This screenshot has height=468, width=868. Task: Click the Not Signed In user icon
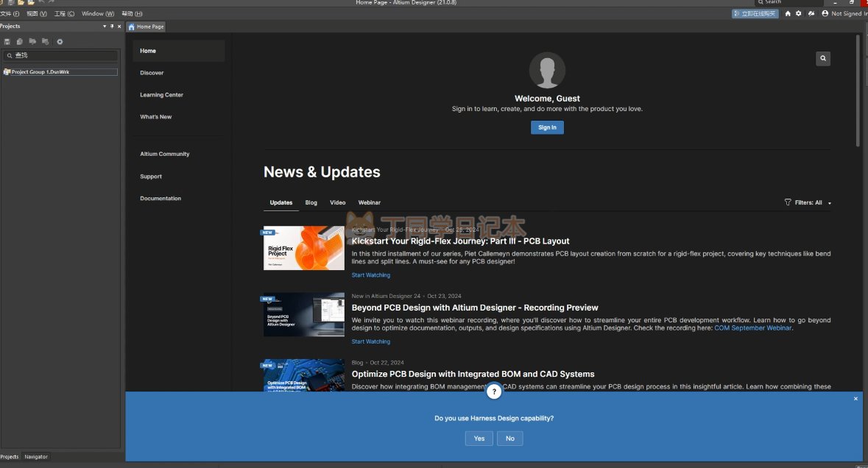tap(825, 13)
